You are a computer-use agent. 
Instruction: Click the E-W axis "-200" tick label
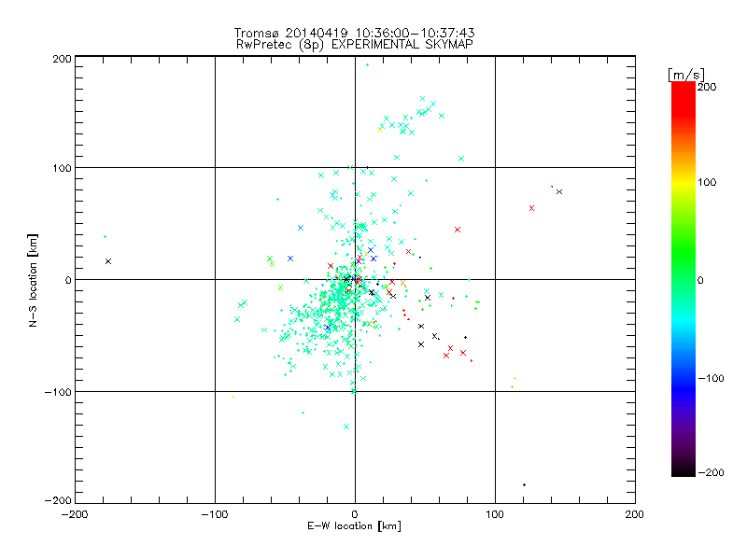click(x=75, y=514)
